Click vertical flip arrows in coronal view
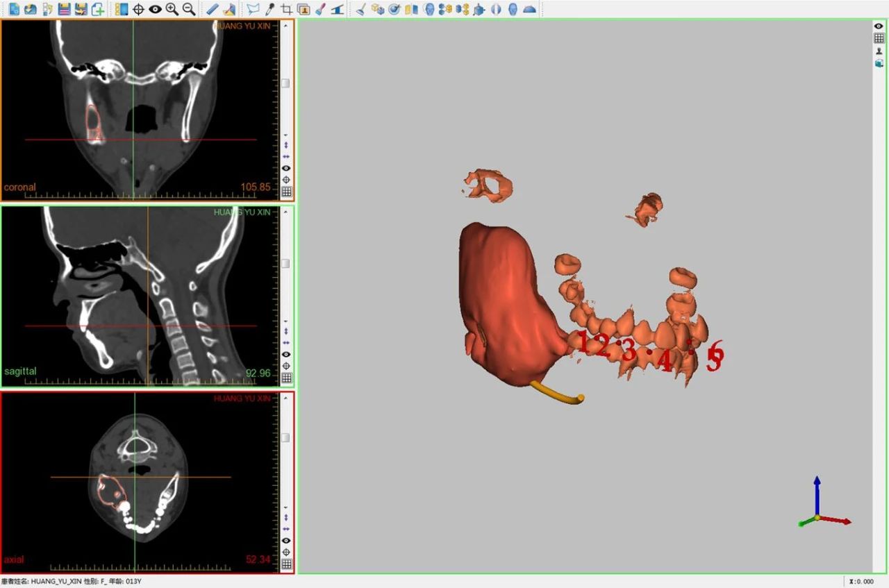 point(285,145)
